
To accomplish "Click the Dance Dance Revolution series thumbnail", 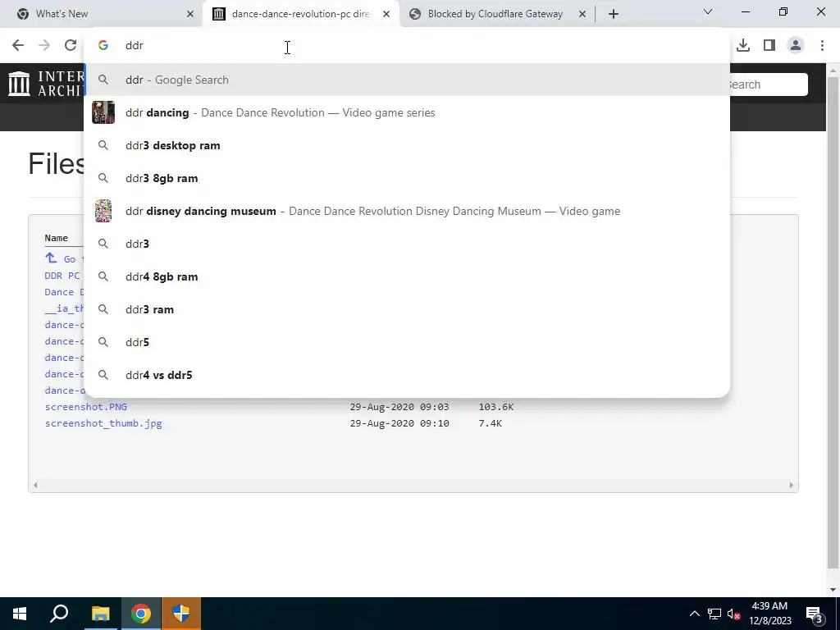I will (x=103, y=112).
